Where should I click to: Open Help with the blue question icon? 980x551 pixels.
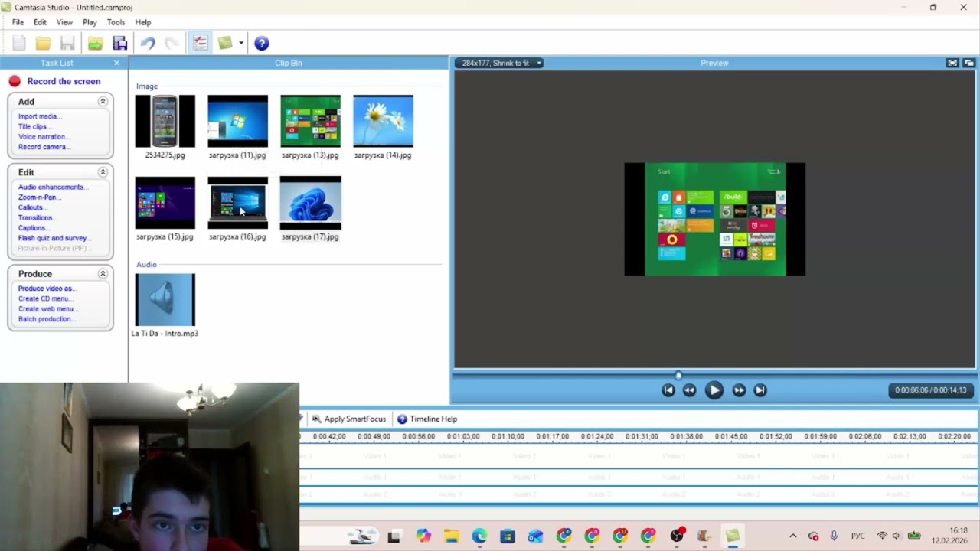coord(262,44)
